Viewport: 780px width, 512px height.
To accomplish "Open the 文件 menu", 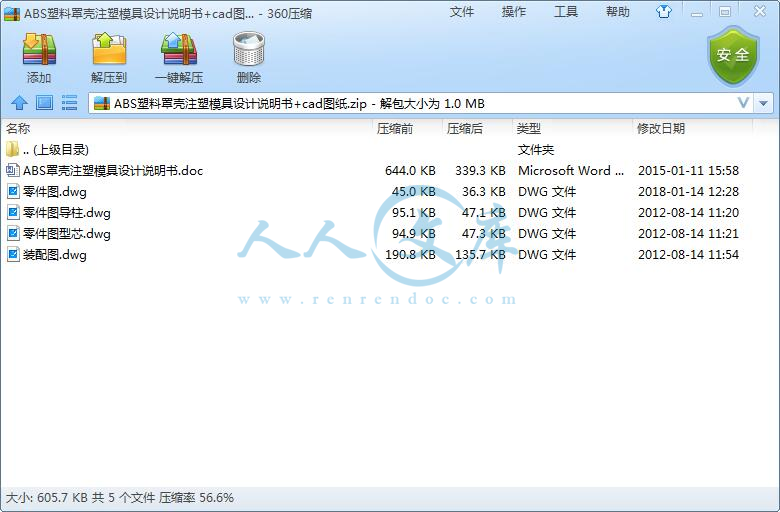I will [462, 11].
